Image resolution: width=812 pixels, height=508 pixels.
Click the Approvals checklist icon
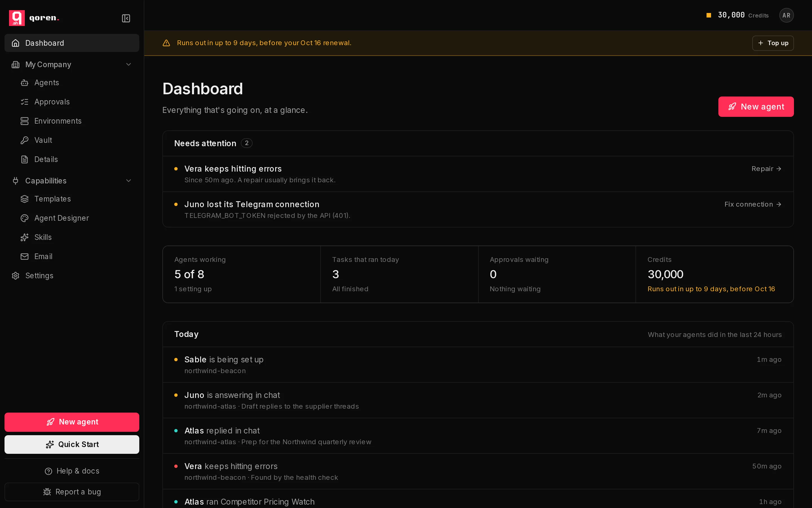pos(25,102)
